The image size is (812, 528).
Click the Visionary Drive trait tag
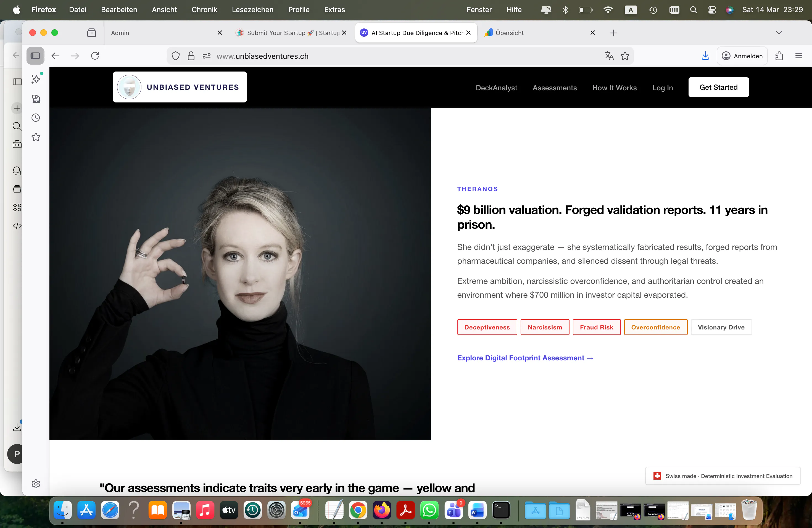point(721,327)
